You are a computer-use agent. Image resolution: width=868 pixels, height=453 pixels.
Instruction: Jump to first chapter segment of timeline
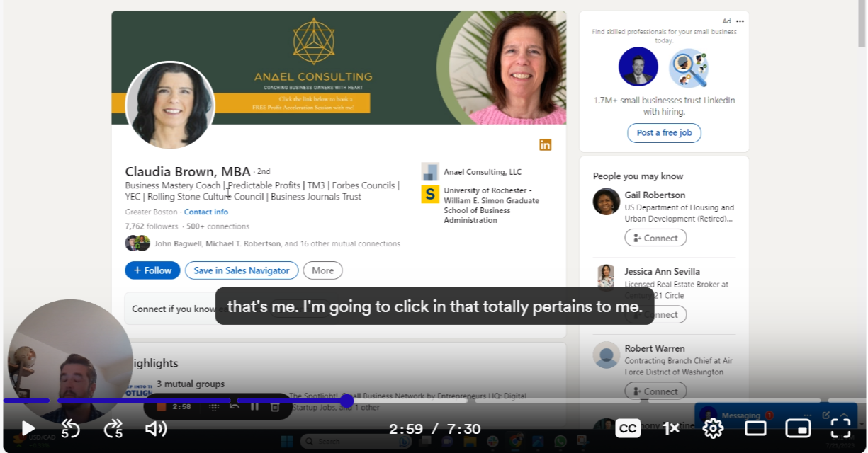pos(26,401)
